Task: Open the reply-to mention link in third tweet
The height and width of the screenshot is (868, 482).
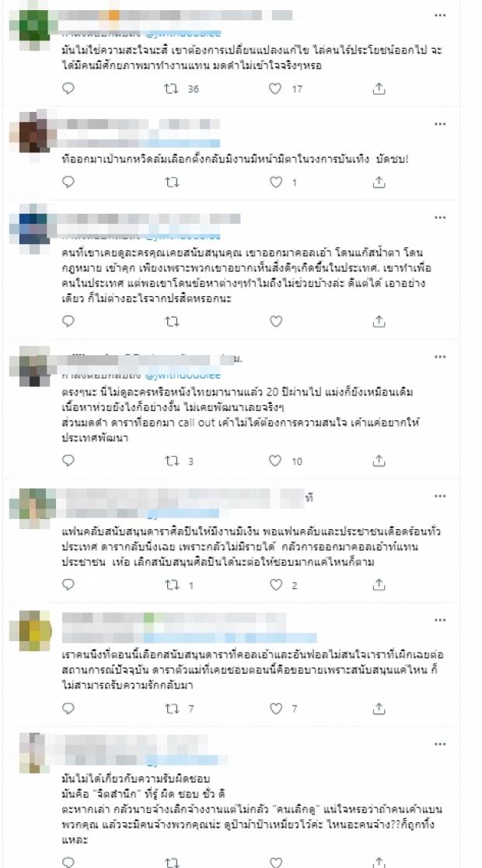Action: click(x=182, y=236)
